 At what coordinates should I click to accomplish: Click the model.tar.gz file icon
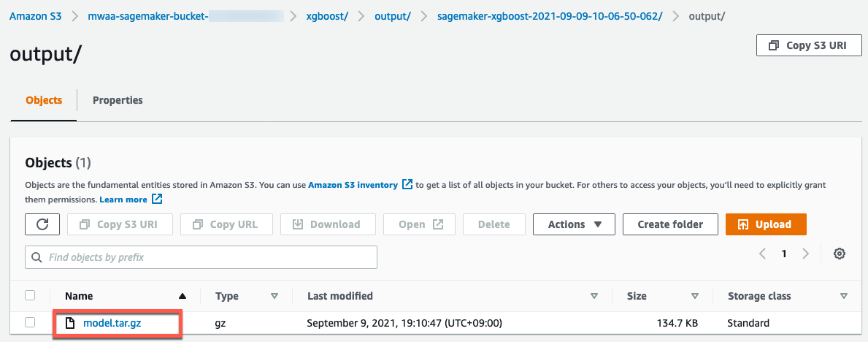71,323
